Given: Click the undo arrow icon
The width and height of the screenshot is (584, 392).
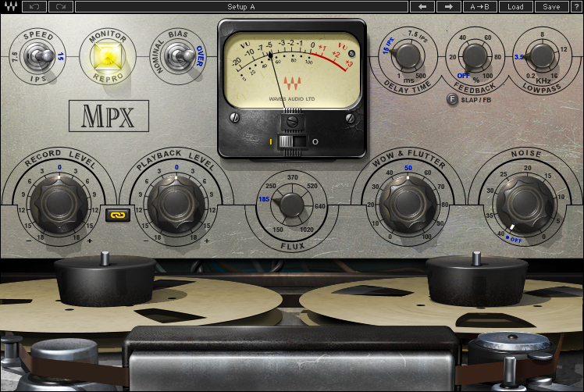Looking at the screenshot, I should (34, 7).
